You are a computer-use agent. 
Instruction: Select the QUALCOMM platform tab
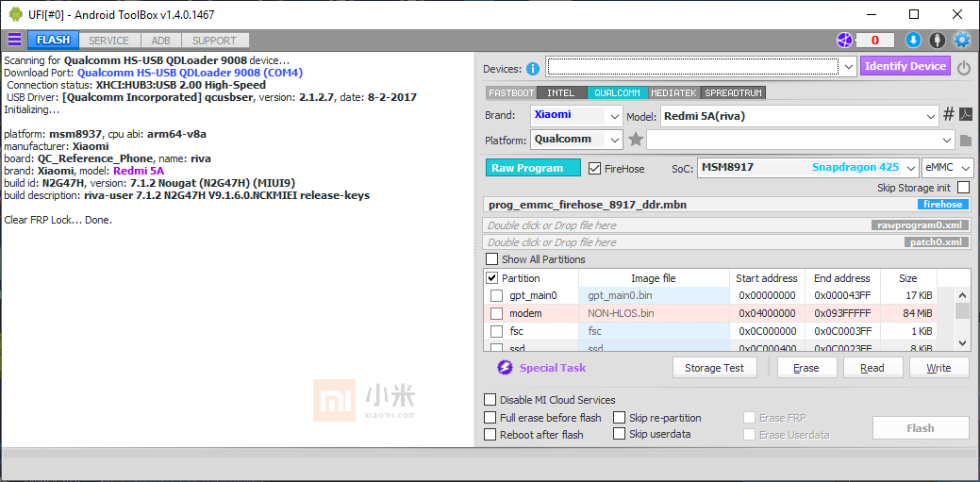[x=617, y=92]
